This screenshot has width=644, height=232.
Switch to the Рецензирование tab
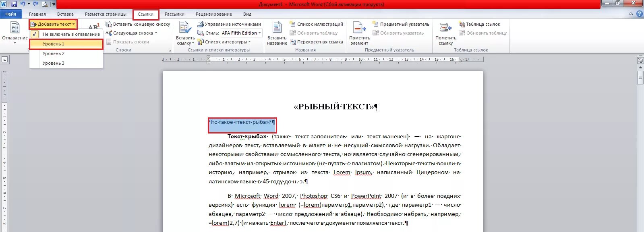point(214,14)
